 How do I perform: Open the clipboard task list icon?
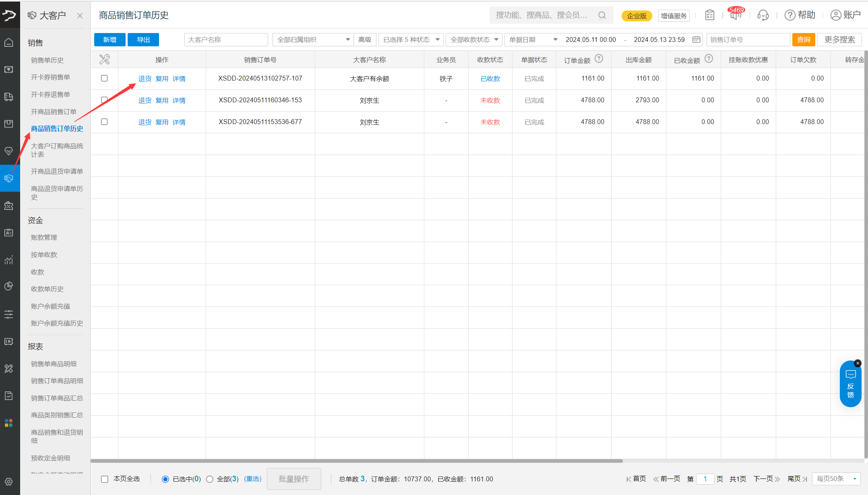click(710, 15)
